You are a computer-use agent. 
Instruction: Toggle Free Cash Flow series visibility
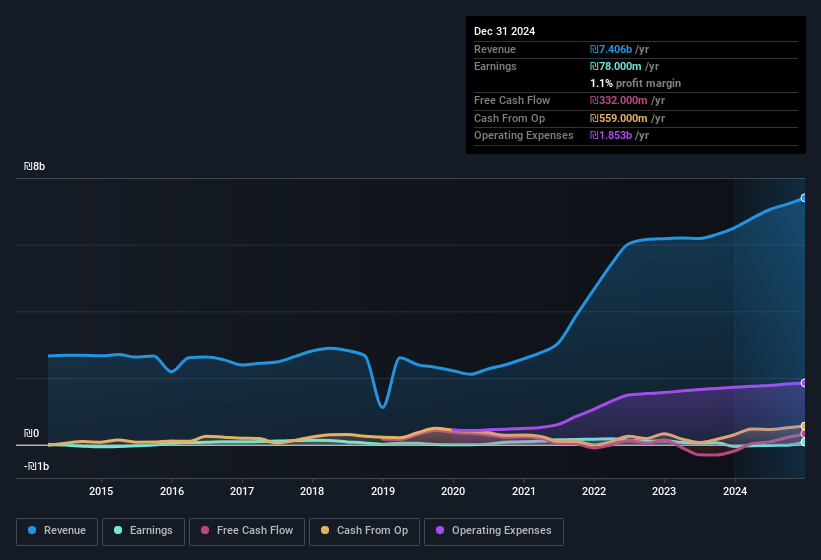tap(247, 532)
